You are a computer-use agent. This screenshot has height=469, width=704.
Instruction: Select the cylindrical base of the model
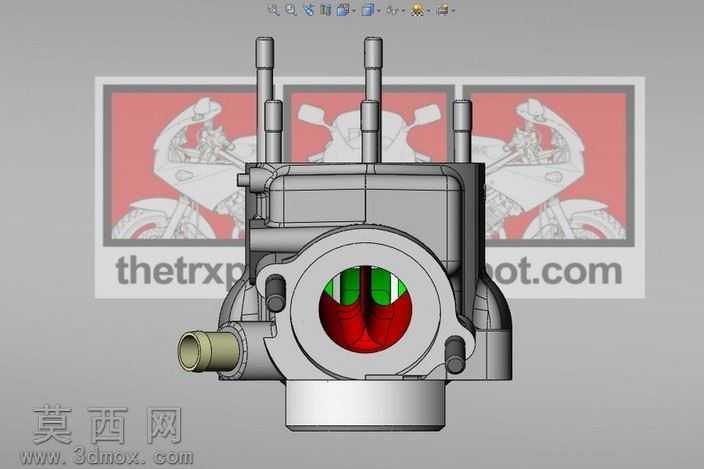[365, 404]
